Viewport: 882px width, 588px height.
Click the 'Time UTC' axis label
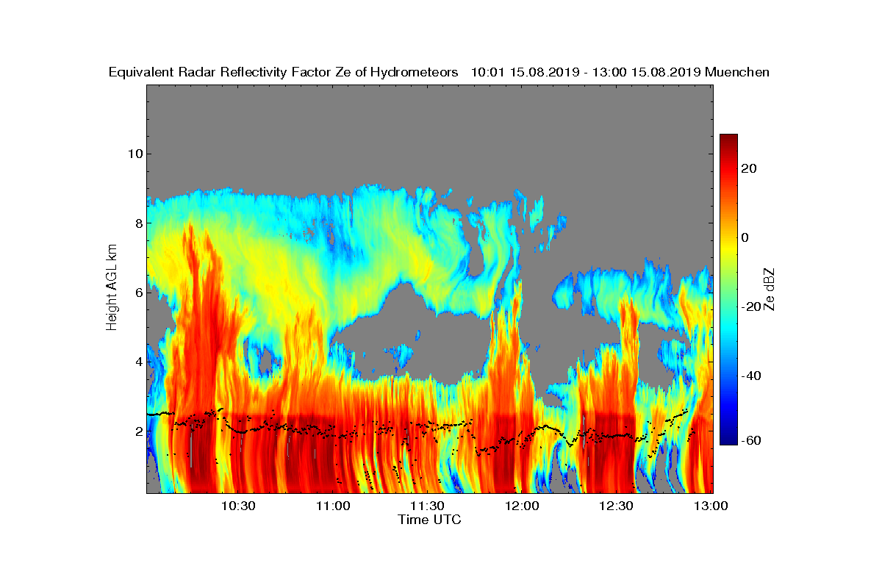click(430, 520)
